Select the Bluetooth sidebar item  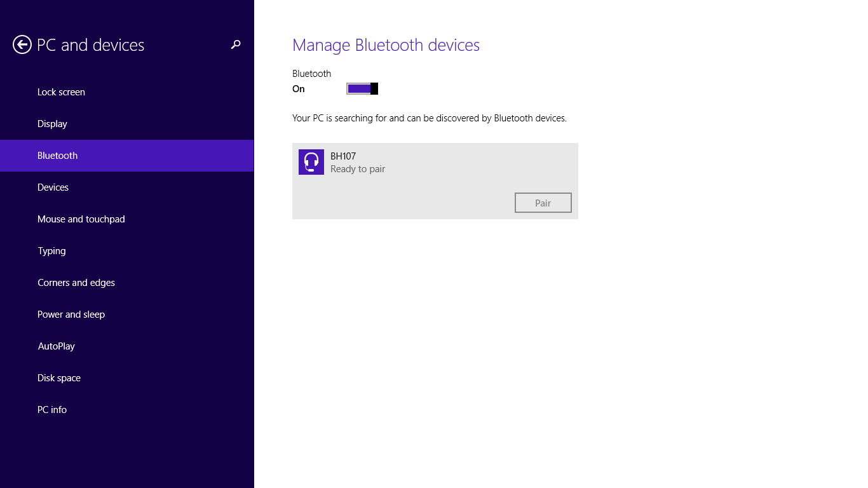(126, 156)
